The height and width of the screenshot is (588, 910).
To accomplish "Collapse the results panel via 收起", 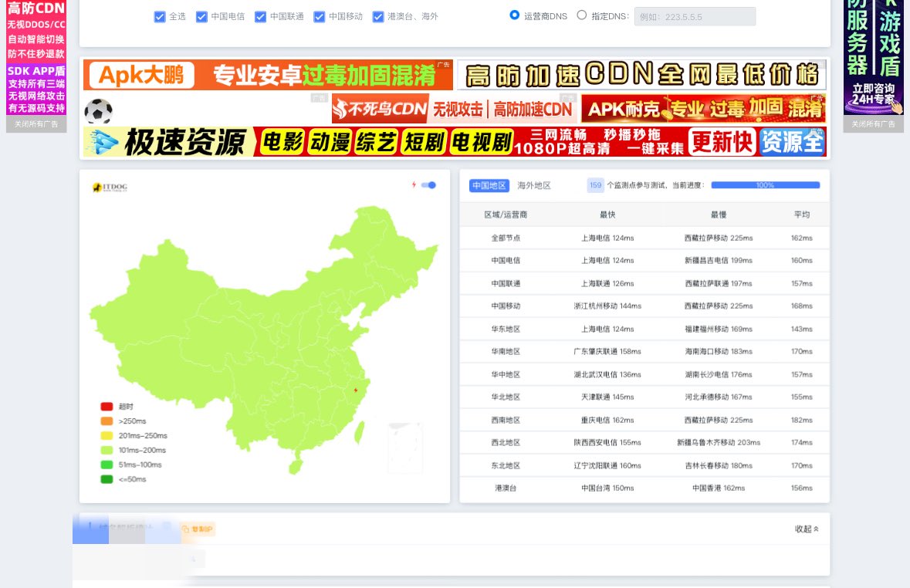I will (806, 529).
